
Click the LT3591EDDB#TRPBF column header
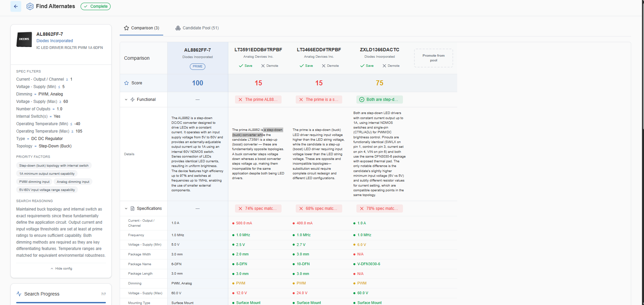click(x=258, y=50)
